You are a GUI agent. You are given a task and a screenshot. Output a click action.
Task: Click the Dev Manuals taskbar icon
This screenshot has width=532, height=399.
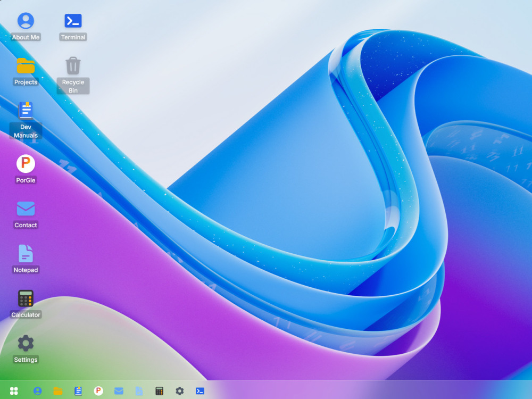pos(78,391)
